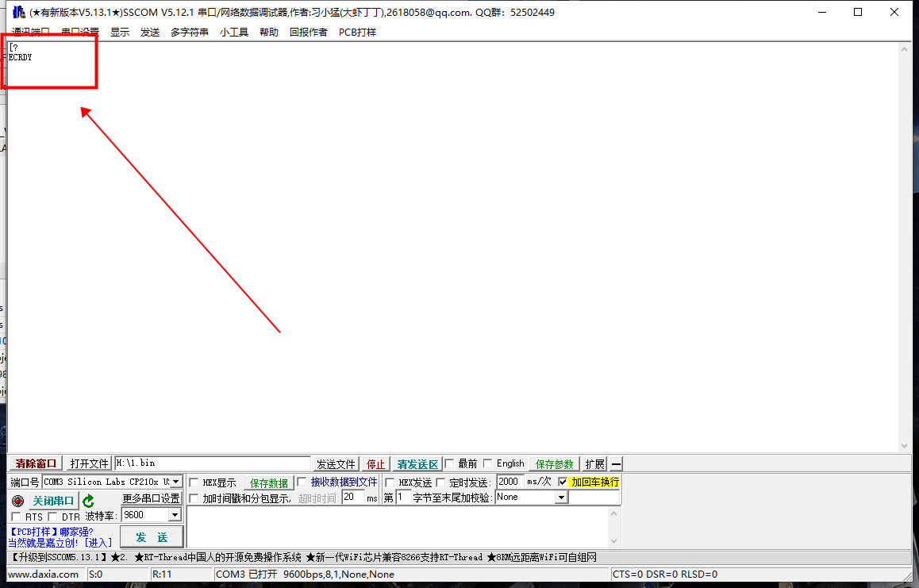919x588 pixels.
Task: Open the www.daxia.com link
Action: tap(44, 574)
